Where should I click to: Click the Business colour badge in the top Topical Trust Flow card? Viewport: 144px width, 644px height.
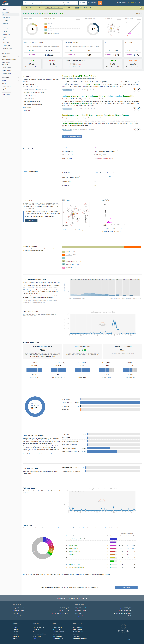click(x=46, y=24)
